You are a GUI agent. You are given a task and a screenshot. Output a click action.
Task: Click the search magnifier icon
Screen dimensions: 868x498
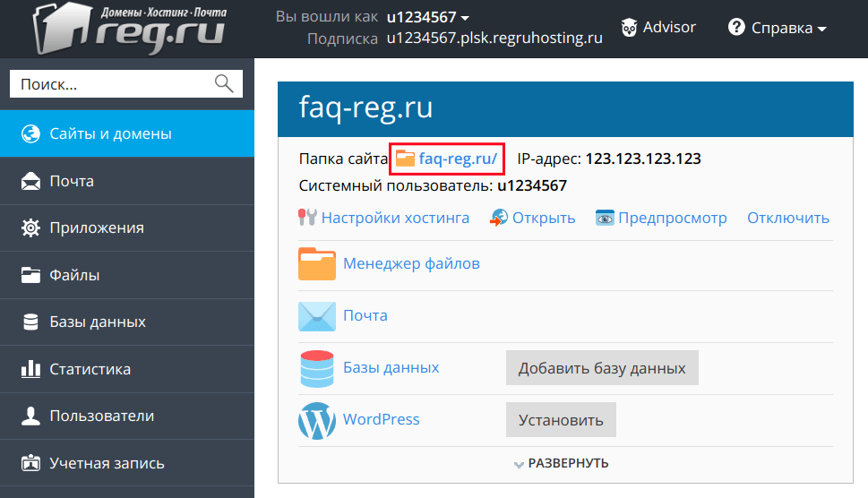224,83
